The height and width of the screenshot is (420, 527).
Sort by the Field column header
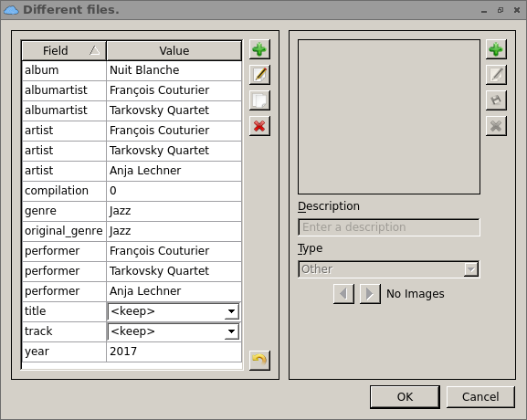click(64, 51)
